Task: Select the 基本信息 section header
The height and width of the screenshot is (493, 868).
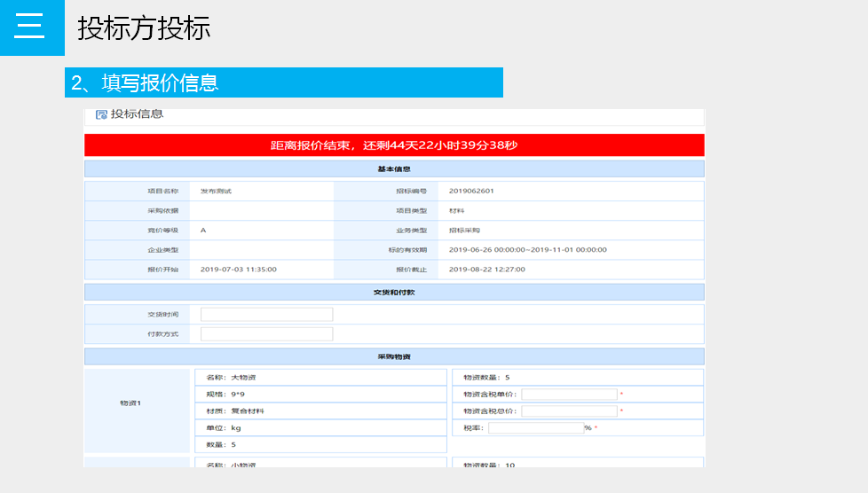Action: point(394,169)
